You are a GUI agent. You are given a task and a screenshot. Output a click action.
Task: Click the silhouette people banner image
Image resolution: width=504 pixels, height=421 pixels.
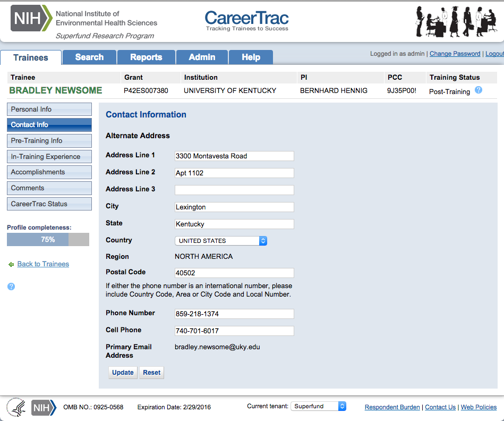point(456,22)
